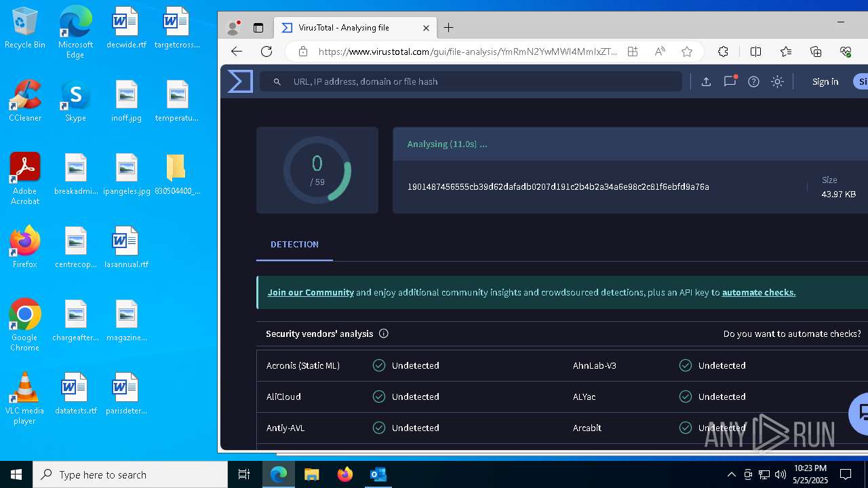This screenshot has width=868, height=488.
Task: Select the lasannual.rtf desktop file
Action: pyautogui.click(x=126, y=247)
